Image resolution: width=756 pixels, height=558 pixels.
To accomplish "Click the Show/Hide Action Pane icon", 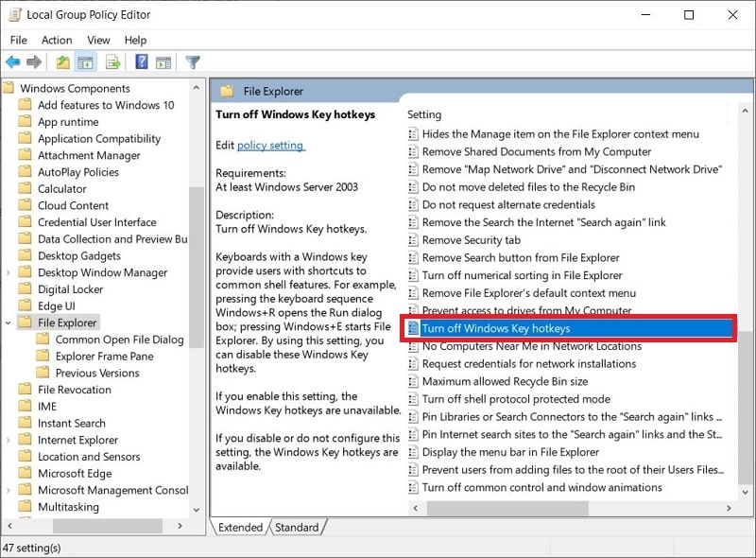I will 163,62.
